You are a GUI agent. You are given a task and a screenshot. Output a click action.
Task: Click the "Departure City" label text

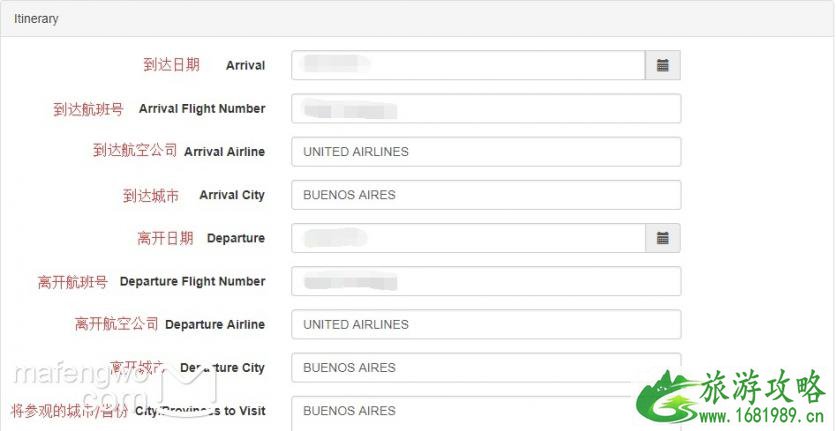(223, 368)
